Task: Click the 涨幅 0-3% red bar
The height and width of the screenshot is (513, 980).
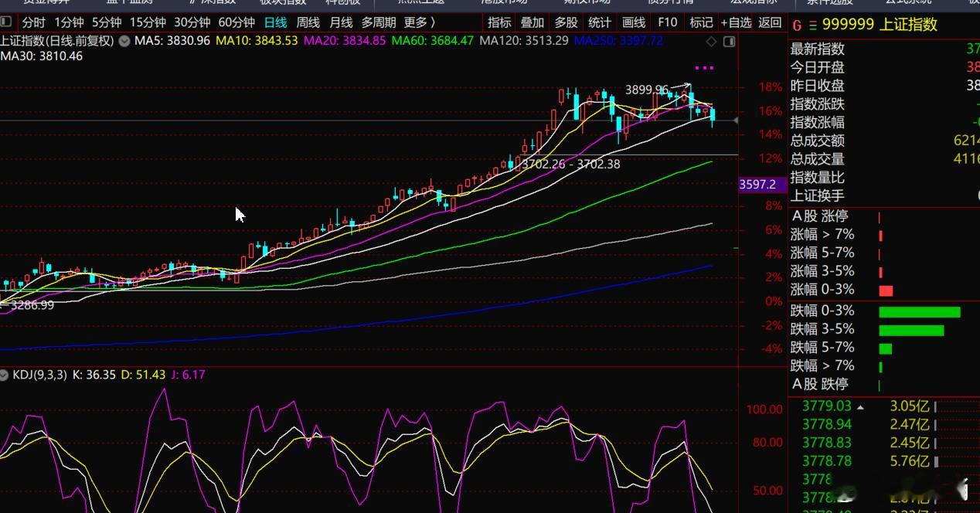Action: 886,290
